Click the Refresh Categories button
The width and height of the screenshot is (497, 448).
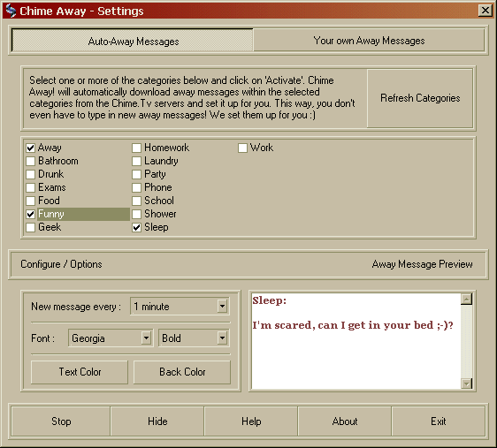(x=420, y=98)
